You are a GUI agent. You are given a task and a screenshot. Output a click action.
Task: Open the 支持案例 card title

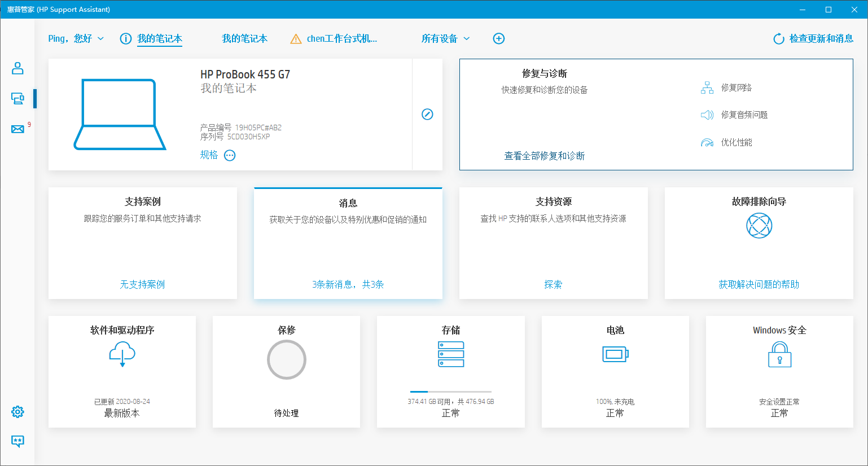(143, 201)
